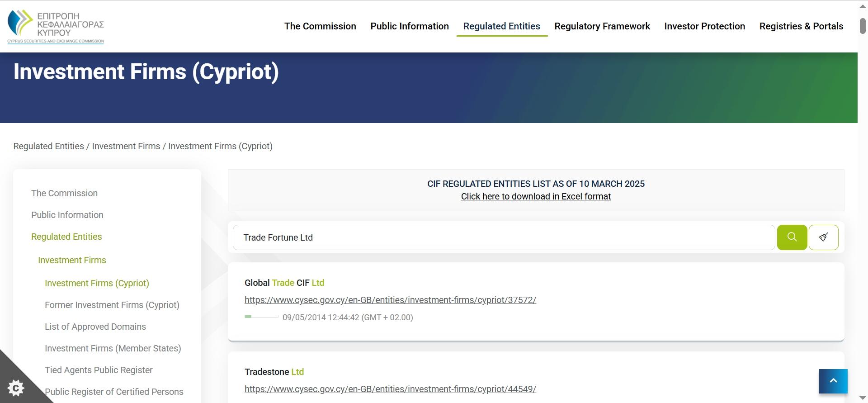Click the browser scrollbar up arrow
Screen dimensions: 868x403
pos(863,6)
